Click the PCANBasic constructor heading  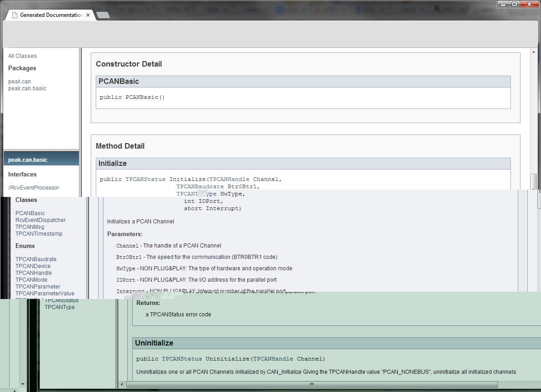119,82
